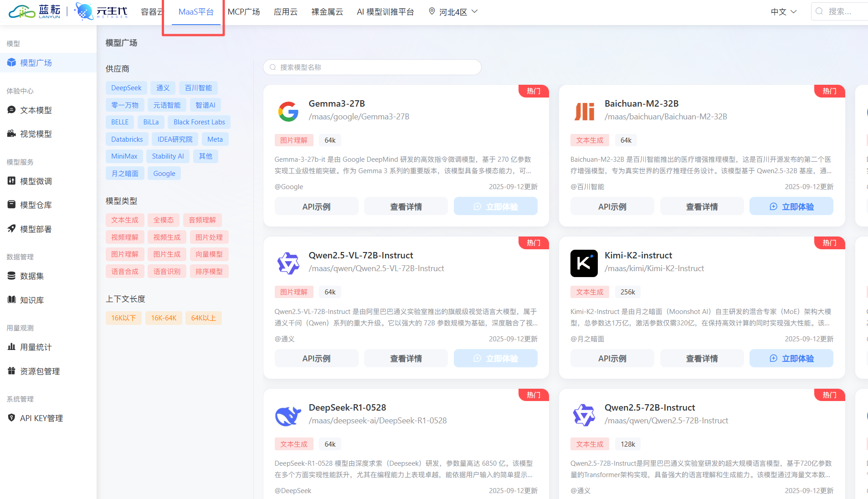
Task: Filter by MiniMax provider tag
Action: [x=124, y=156]
